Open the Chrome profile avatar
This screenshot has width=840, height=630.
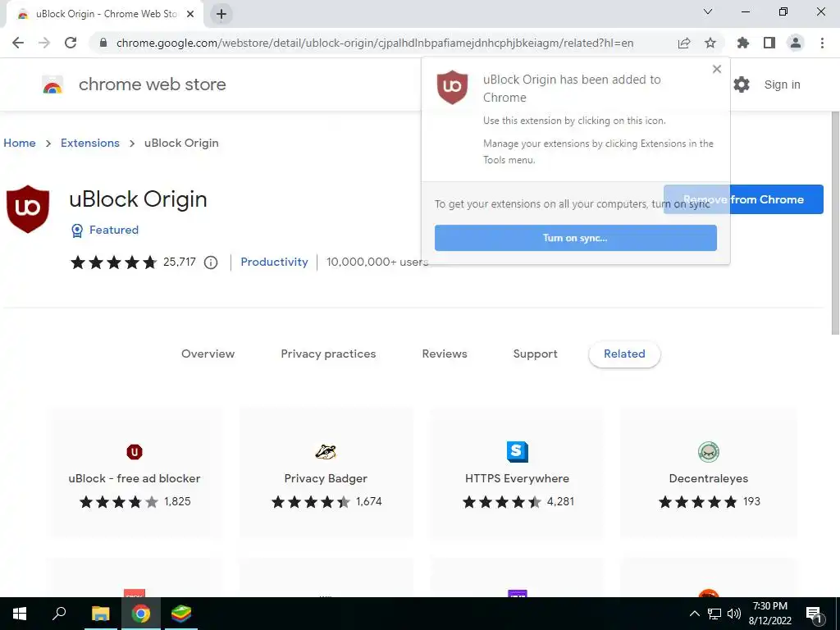coord(796,43)
